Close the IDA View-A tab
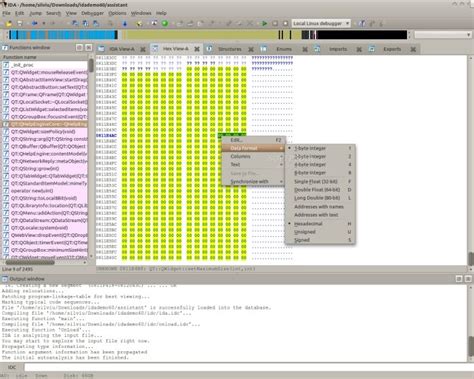Image resolution: width=474 pixels, height=379 pixels. click(143, 49)
